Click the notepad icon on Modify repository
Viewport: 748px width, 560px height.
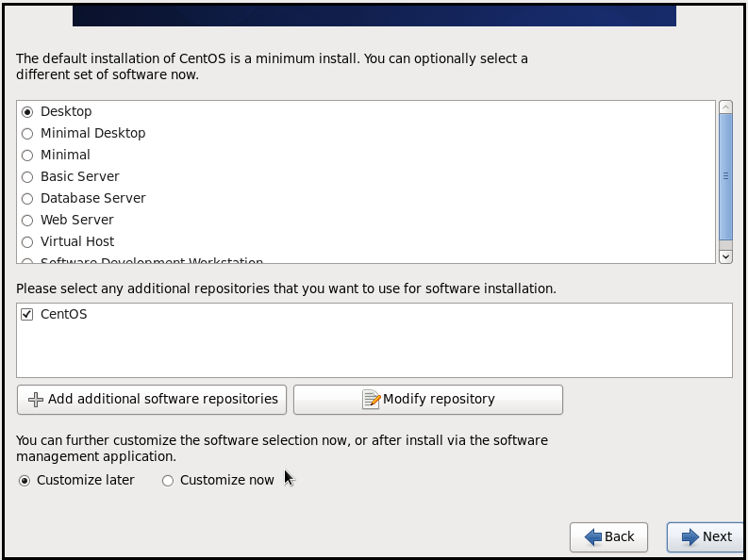[371, 400]
